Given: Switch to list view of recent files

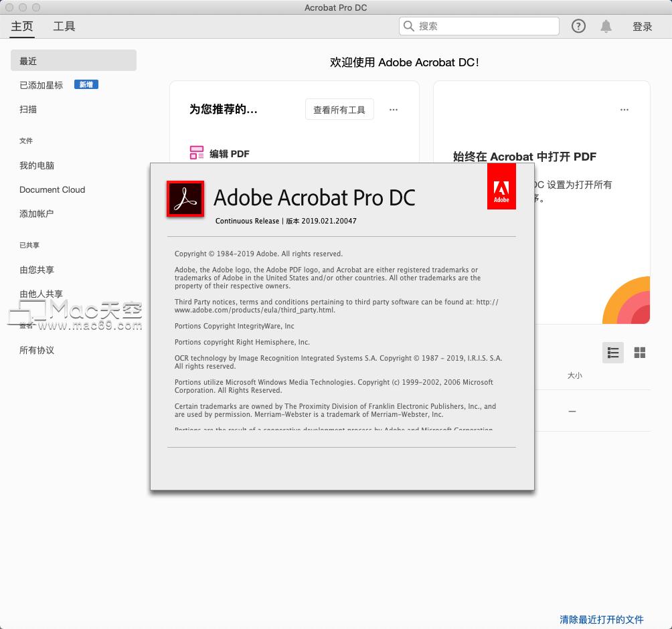Looking at the screenshot, I should (x=612, y=353).
